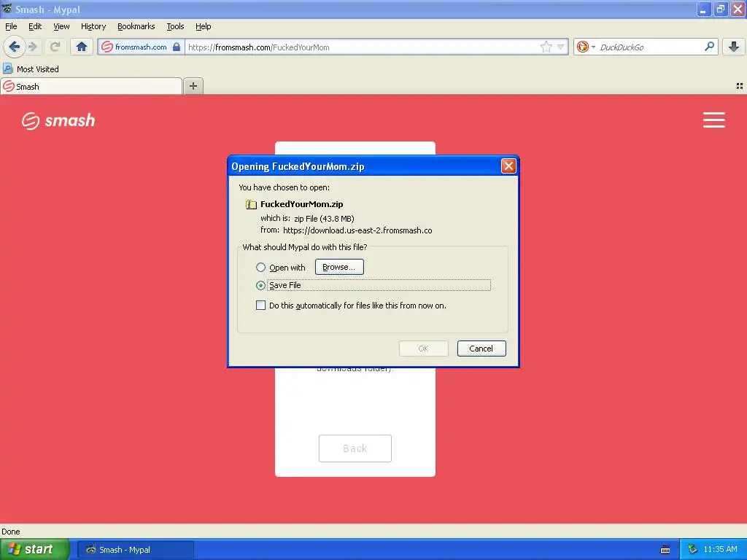Restore down the Mypal browser window

[720, 9]
